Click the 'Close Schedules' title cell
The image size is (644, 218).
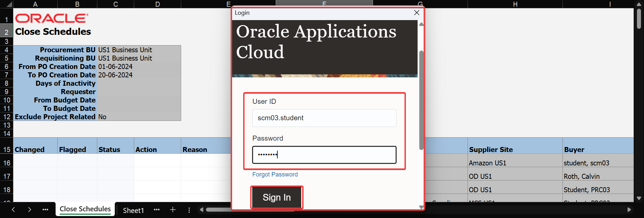click(x=53, y=31)
